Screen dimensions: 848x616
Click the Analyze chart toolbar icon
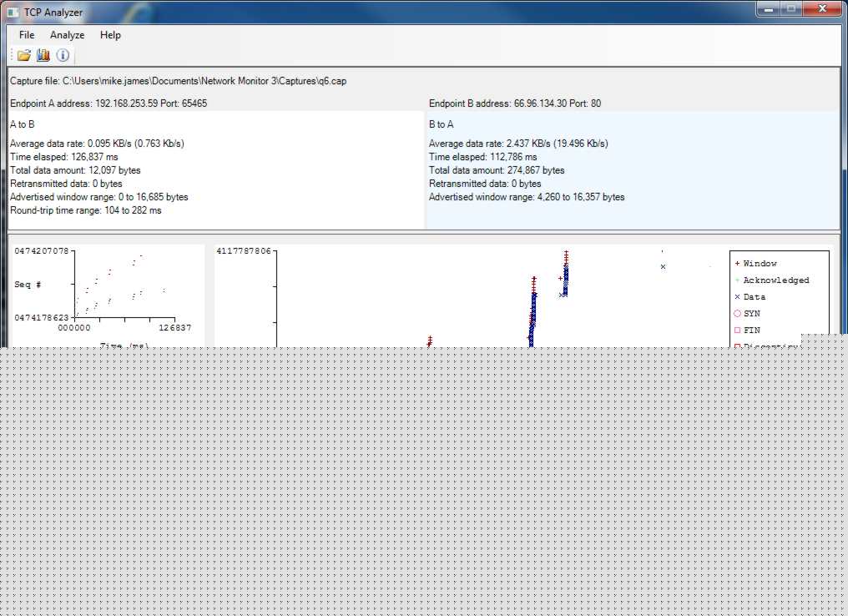43,55
